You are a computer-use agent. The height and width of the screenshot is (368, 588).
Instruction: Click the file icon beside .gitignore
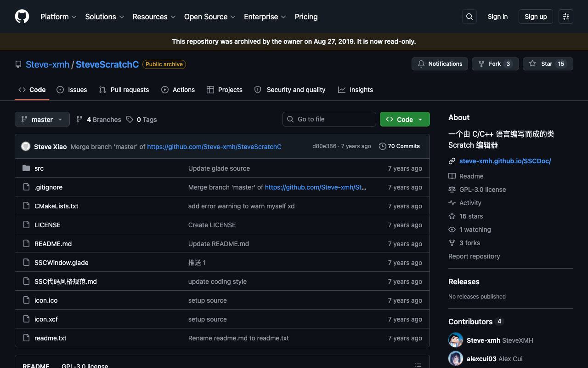pos(26,187)
